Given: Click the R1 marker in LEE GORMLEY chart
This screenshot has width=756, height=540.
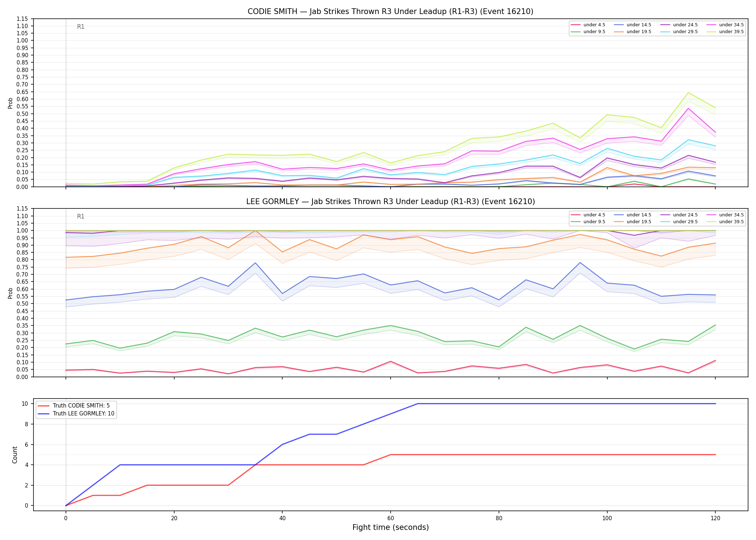Looking at the screenshot, I should (x=81, y=216).
